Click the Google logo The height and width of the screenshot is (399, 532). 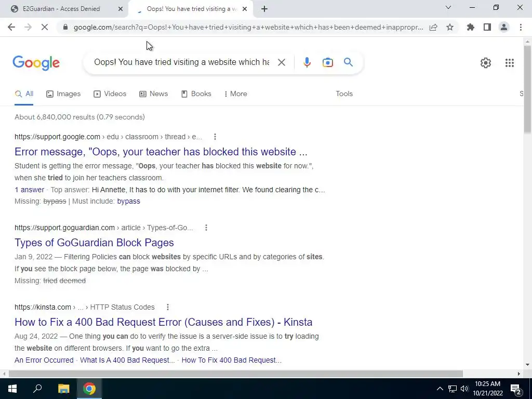coord(36,63)
